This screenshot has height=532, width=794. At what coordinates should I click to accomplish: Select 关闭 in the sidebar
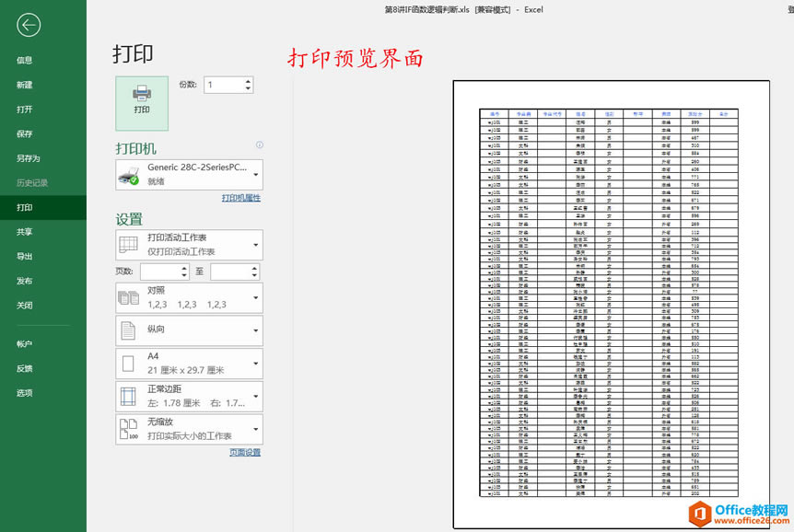(43, 306)
